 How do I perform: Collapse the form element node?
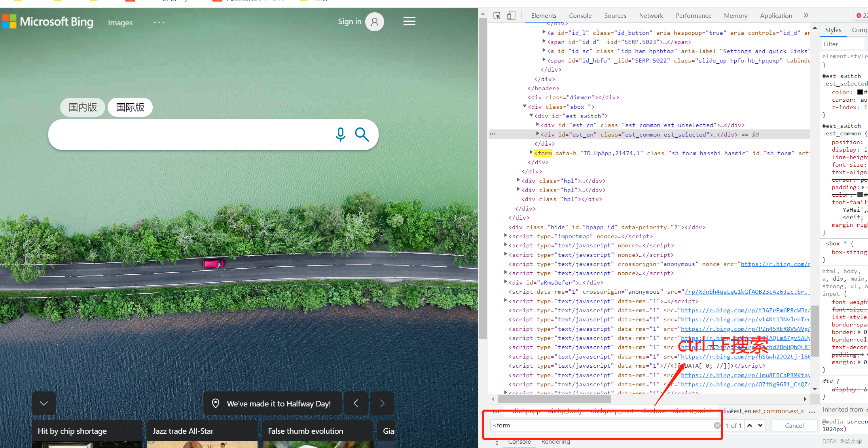[530, 153]
